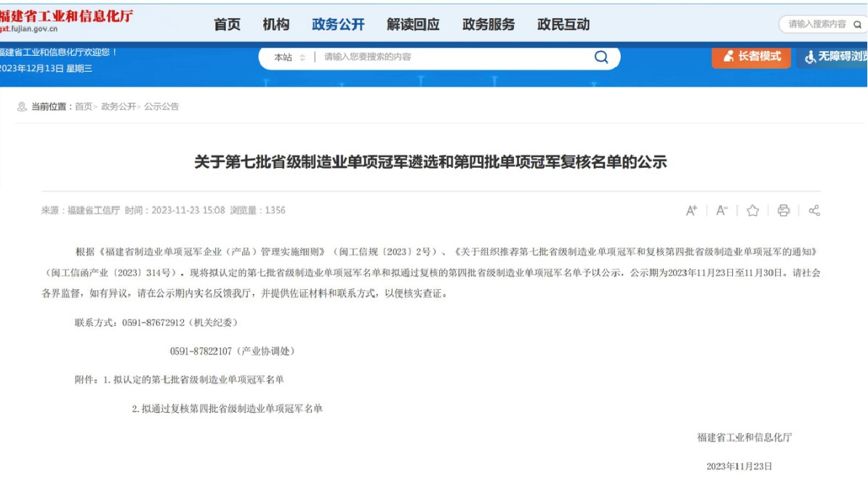The image size is (868, 486).
Task: Click 公示公告 breadcrumb link
Action: coord(161,107)
